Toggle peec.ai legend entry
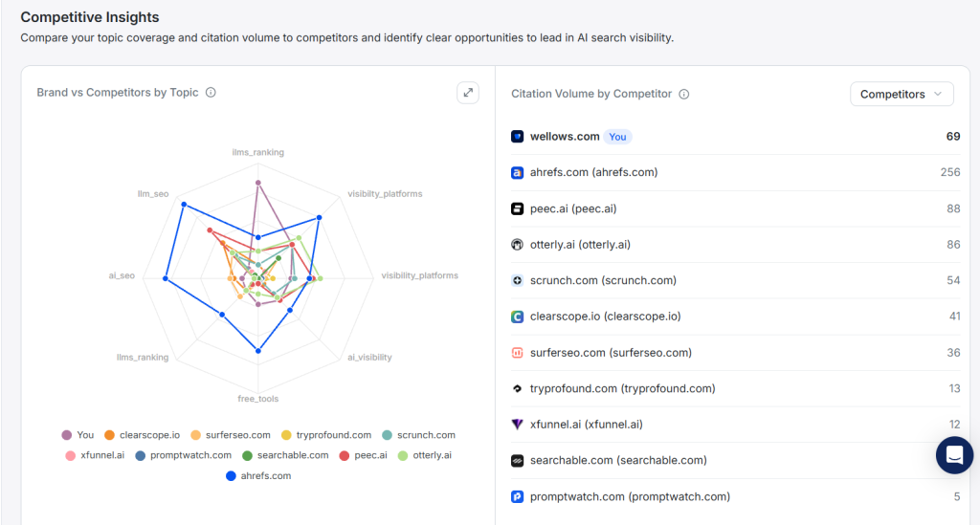Viewport: 980px width, 525px height. [366, 455]
